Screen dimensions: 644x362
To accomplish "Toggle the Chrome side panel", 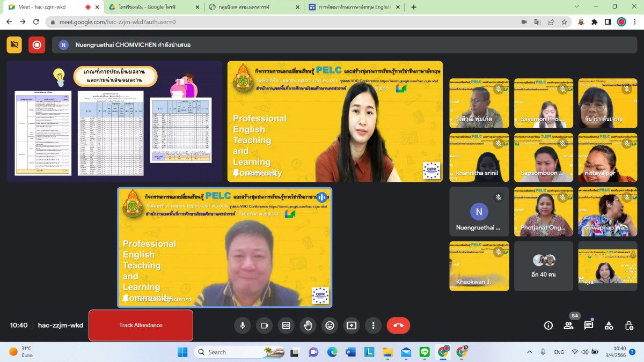I will (608, 22).
